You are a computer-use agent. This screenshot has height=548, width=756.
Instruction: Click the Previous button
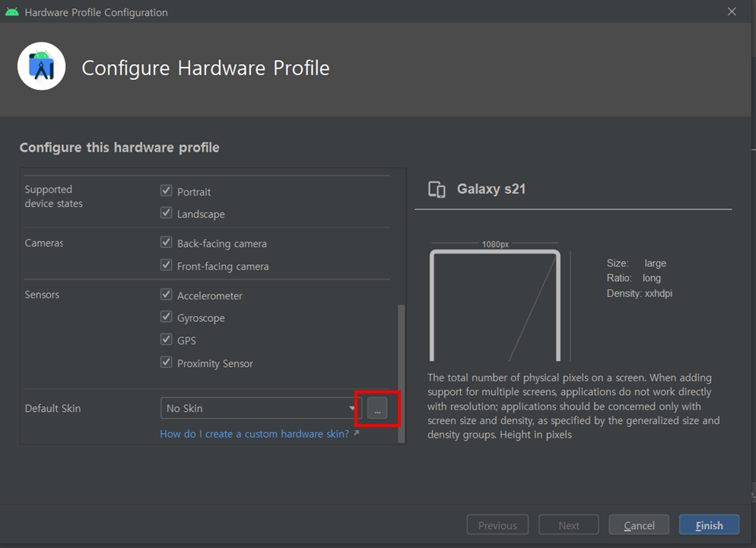click(497, 525)
